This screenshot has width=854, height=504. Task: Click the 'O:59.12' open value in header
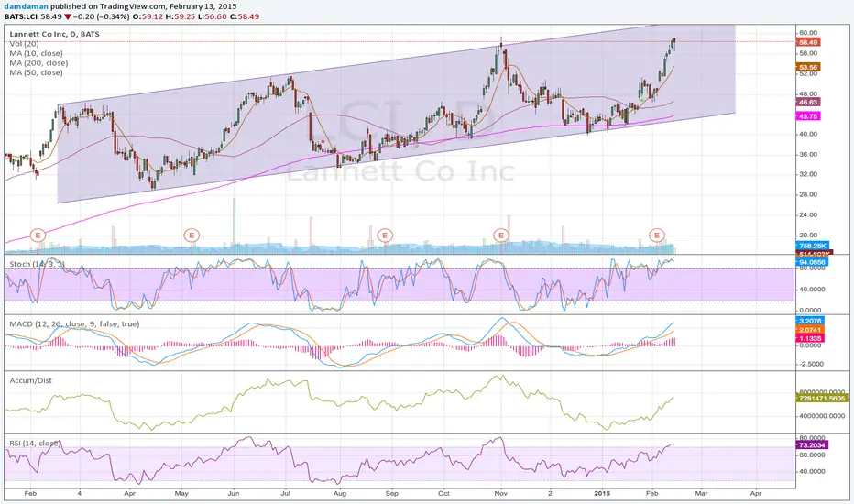(148, 16)
